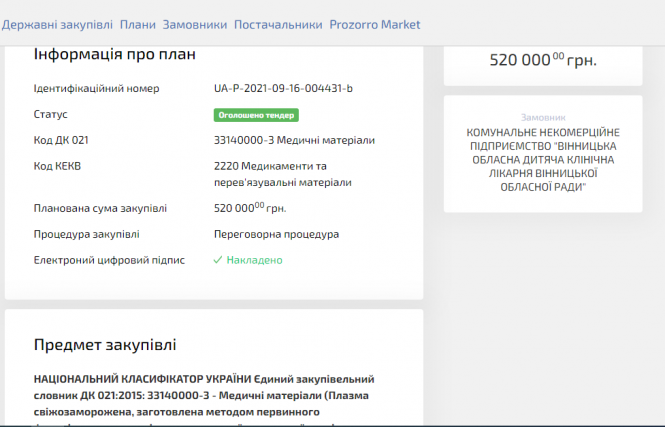Select the Переговорна процедура value
This screenshot has width=665, height=427.
(277, 234)
